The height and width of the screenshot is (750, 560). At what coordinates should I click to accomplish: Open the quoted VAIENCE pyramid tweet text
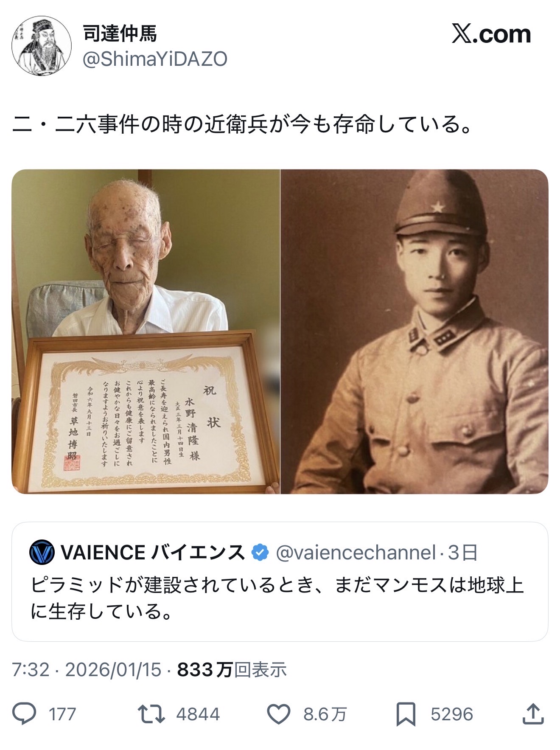(278, 598)
